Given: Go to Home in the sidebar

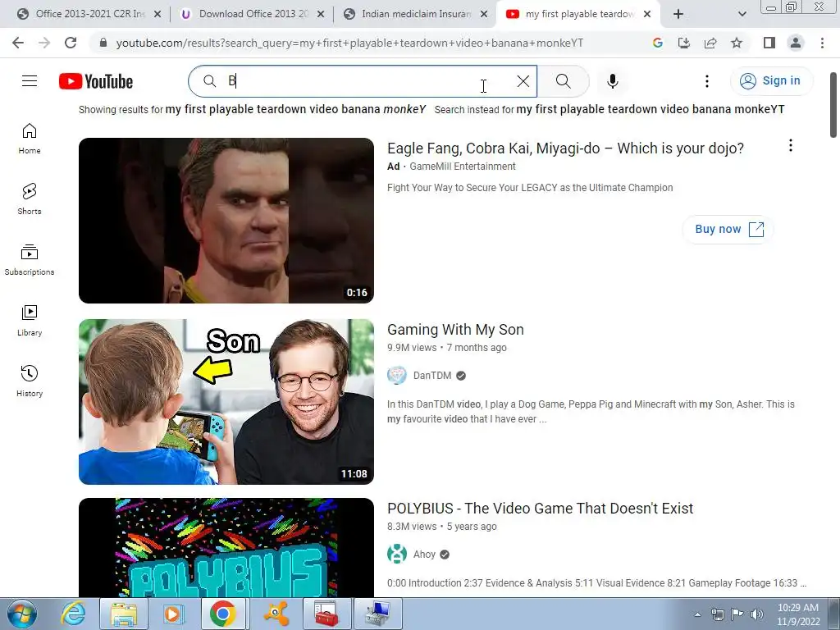Looking at the screenshot, I should (30, 139).
